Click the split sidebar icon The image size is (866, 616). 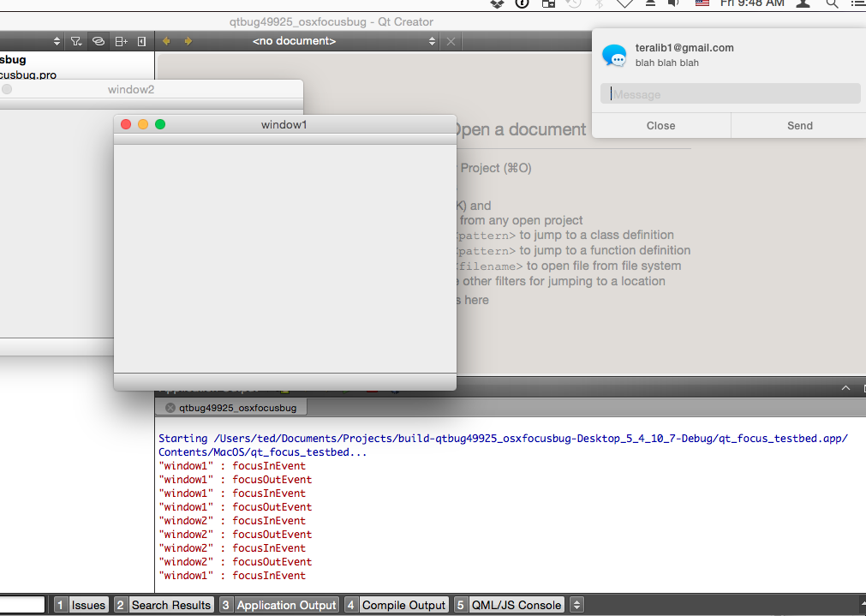pos(121,41)
